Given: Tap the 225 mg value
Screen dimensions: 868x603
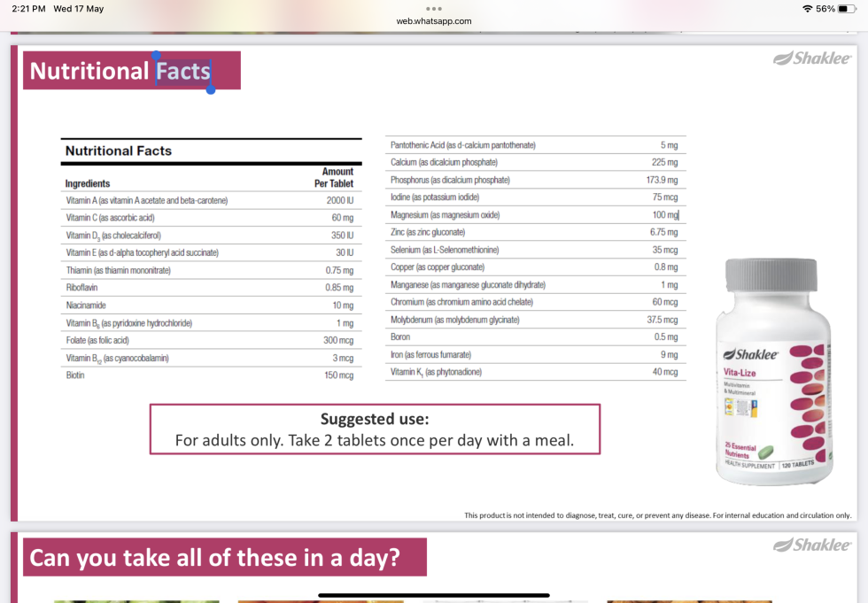Looking at the screenshot, I should point(665,162).
